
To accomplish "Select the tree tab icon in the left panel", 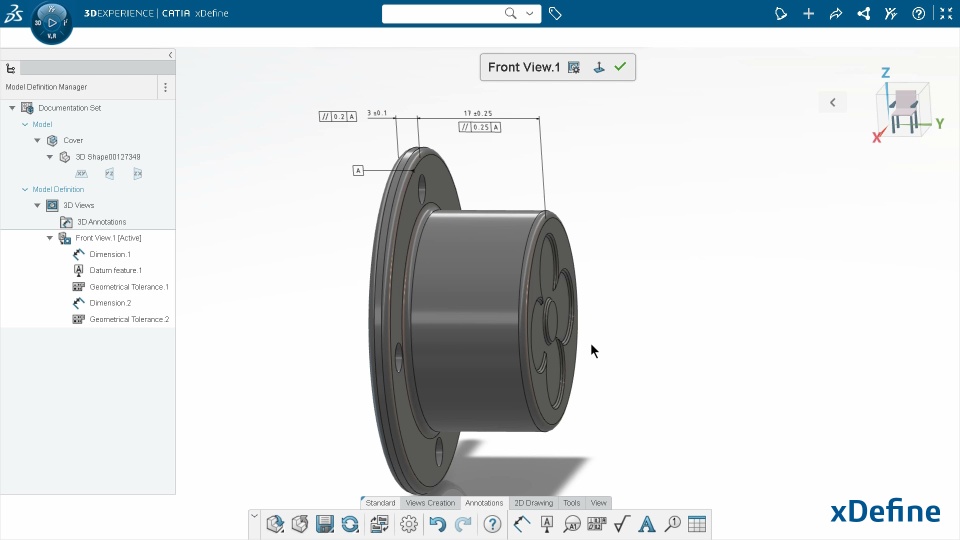I will tap(10, 69).
